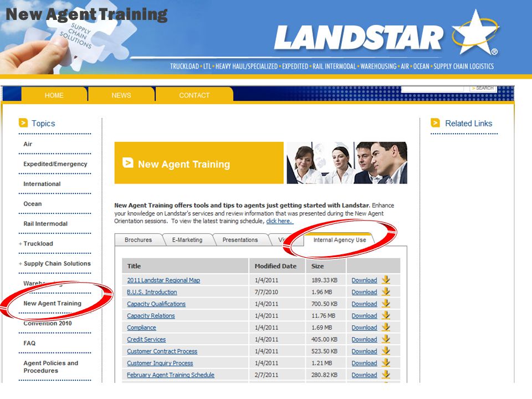Click download arrow icon for Capacity Qualifications
The width and height of the screenshot is (532, 399).
386,304
